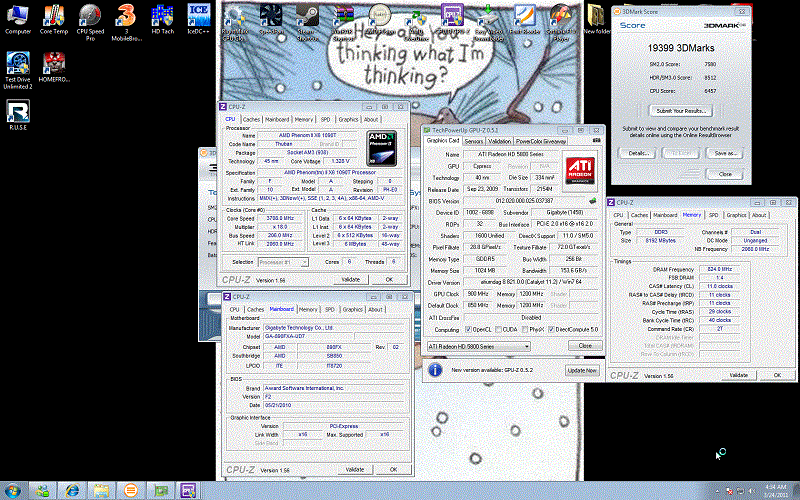Click the GPU-Z BIOS save chip icon
Image resolution: width=800 pixels, height=500 pixels.
592,201
